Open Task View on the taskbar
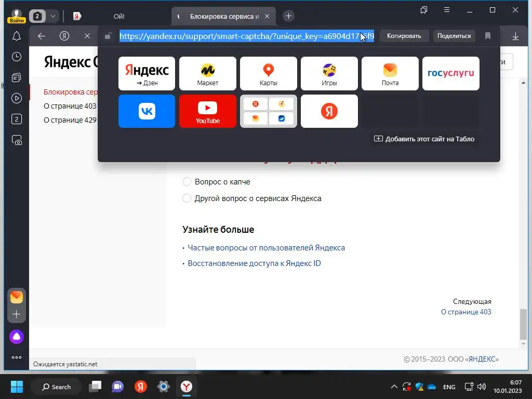 point(96,387)
